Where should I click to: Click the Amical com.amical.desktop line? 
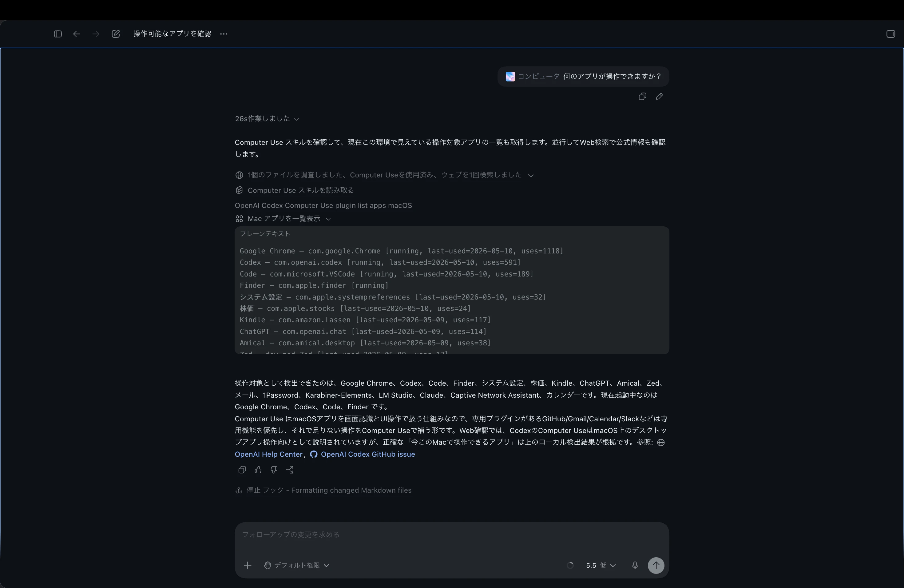coord(365,343)
